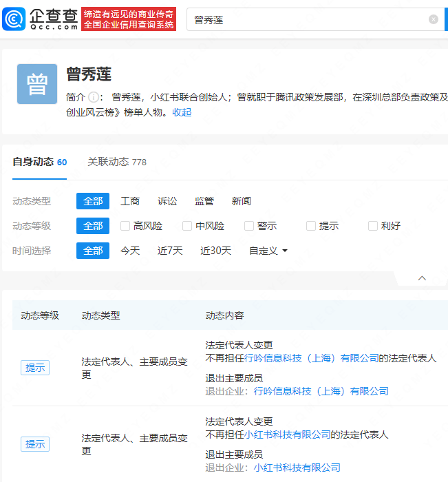Filter 动态类型 by 诉讼
The image size is (448, 482).
(x=167, y=201)
